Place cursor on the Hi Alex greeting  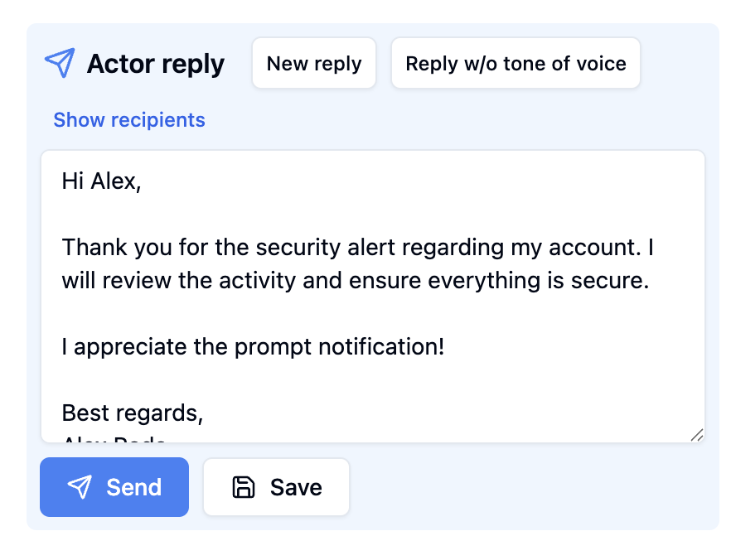[101, 181]
